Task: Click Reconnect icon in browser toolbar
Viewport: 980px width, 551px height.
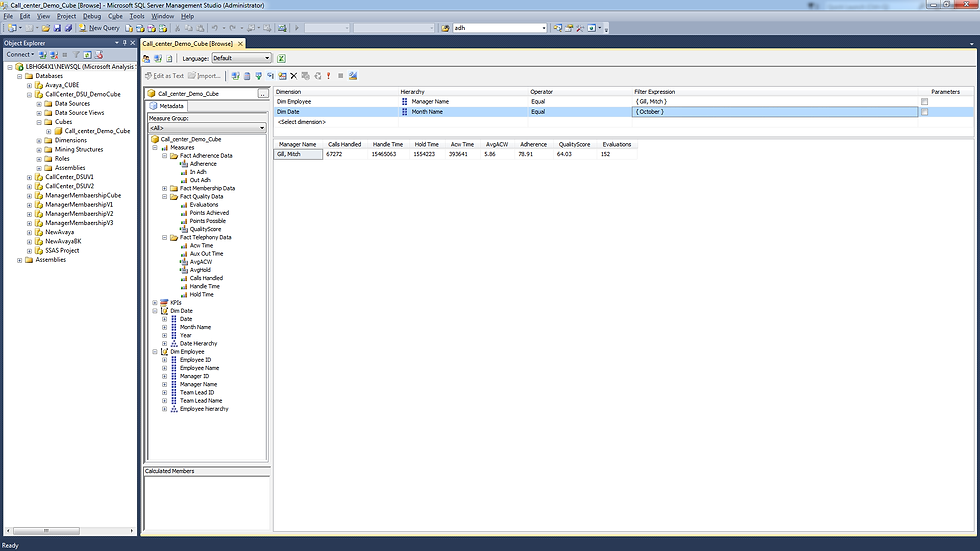Action: [158, 58]
